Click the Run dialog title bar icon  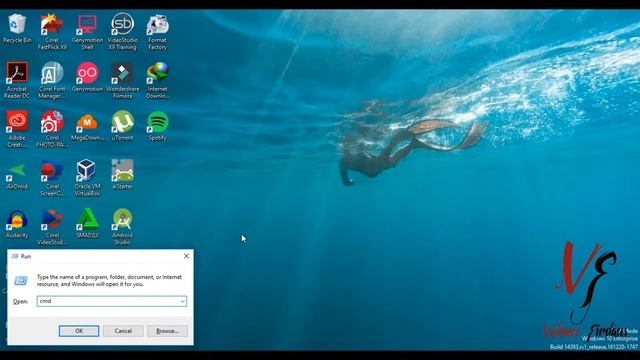[15, 256]
